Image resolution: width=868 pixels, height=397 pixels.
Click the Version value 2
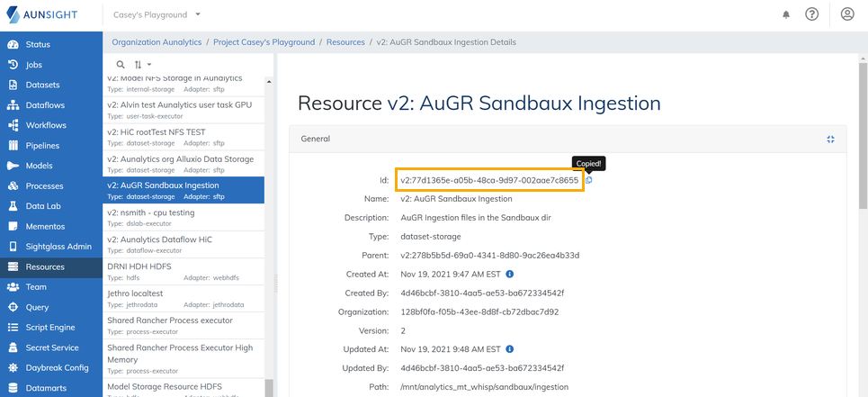pyautogui.click(x=403, y=330)
